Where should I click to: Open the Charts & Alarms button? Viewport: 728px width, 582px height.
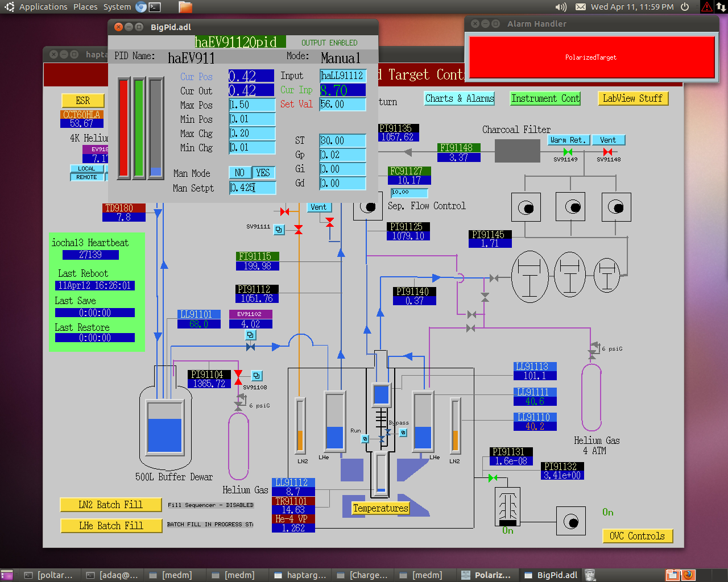[460, 98]
